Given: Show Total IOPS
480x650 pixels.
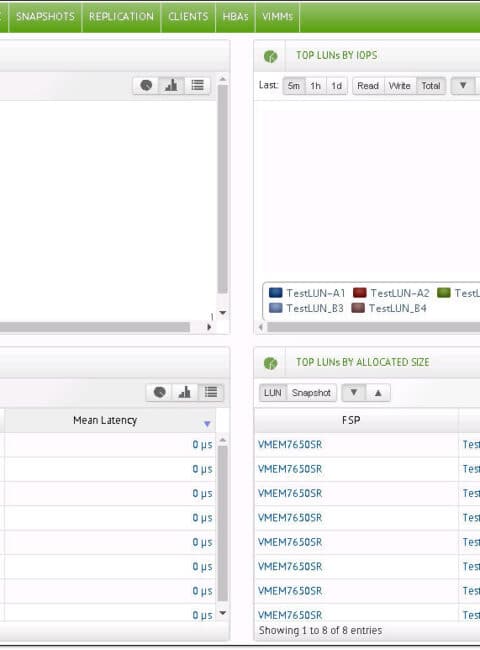Looking at the screenshot, I should pos(431,86).
